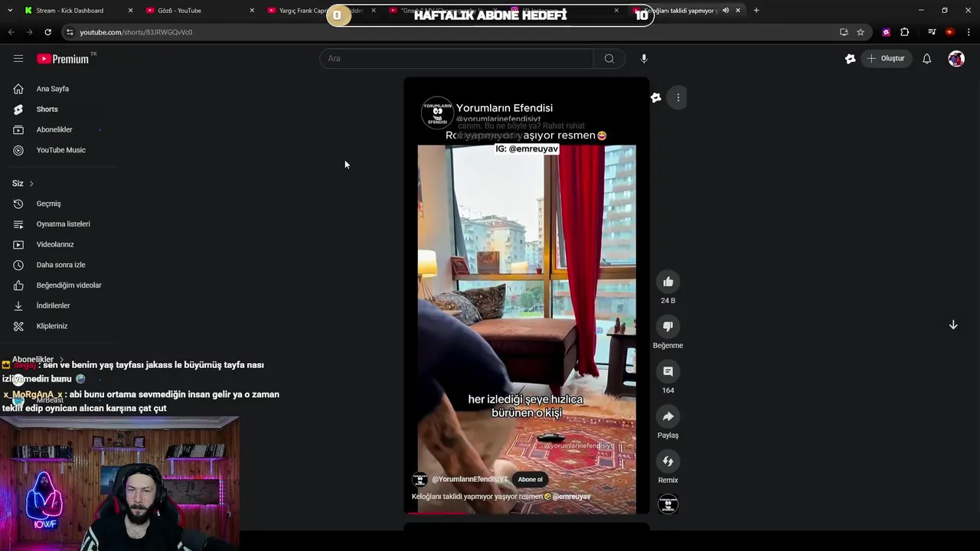Dislike the short with Beğenme
The image size is (980, 551).
point(668,327)
